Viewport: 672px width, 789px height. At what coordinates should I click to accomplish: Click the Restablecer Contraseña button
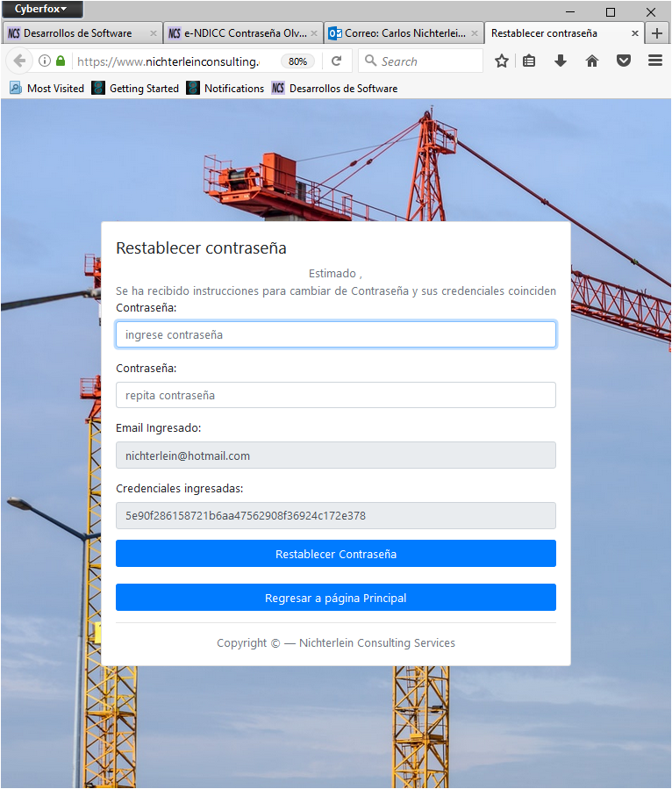tap(335, 554)
